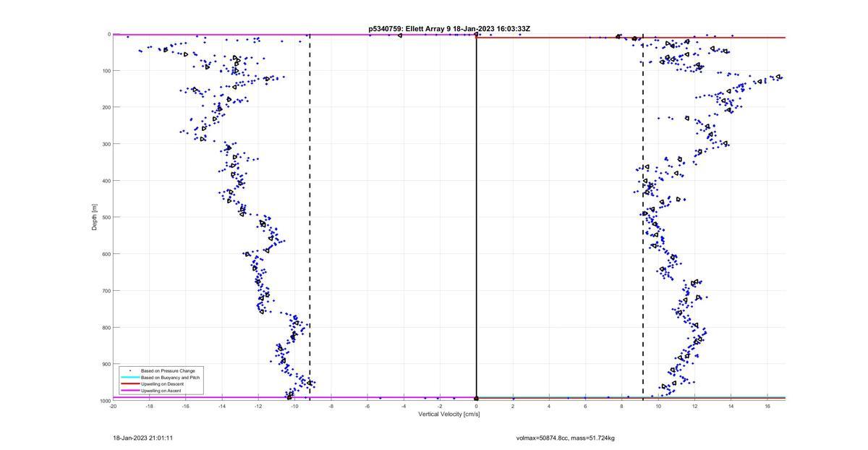Click x-axis tick label positive 8
The height and width of the screenshot is (450, 868).
click(622, 406)
